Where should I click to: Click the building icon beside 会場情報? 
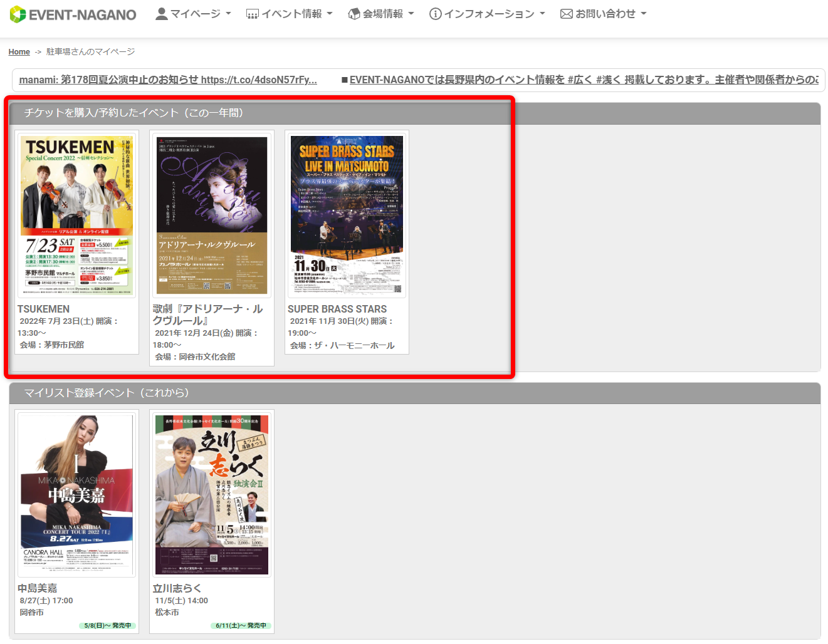click(354, 14)
